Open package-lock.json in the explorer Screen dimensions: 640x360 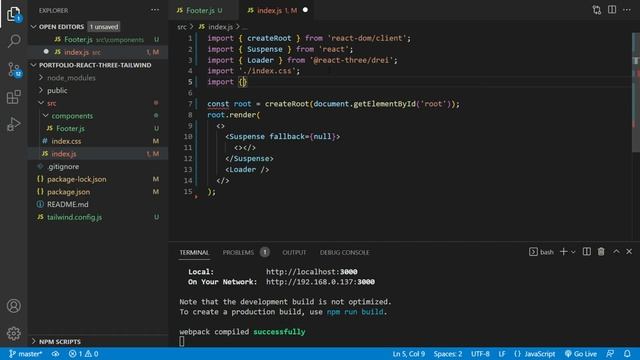pyautogui.click(x=76, y=179)
